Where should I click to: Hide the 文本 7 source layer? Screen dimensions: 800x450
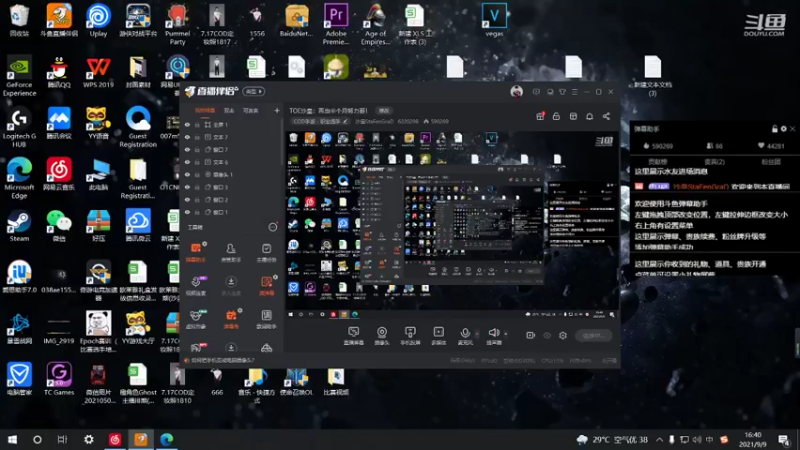tap(187, 137)
